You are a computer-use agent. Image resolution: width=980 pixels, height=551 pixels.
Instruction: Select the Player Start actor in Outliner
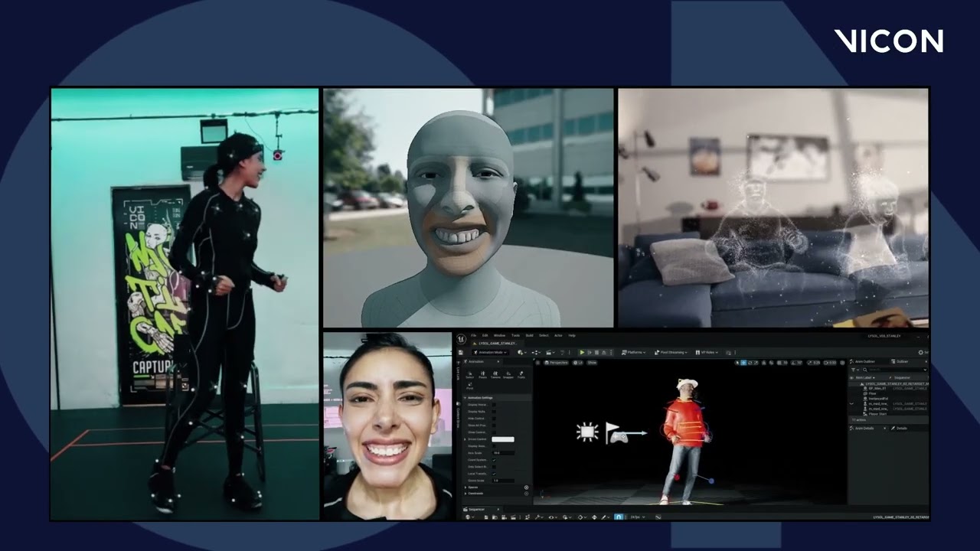tap(877, 414)
